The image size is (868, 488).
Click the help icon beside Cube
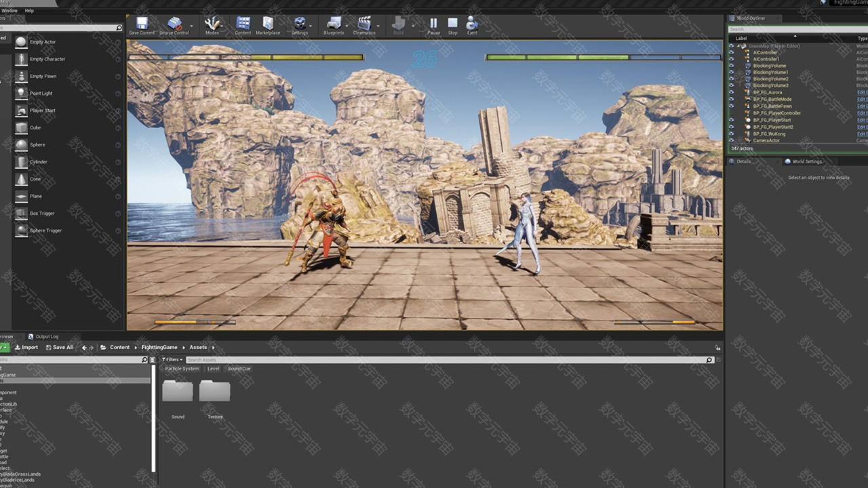tap(118, 127)
